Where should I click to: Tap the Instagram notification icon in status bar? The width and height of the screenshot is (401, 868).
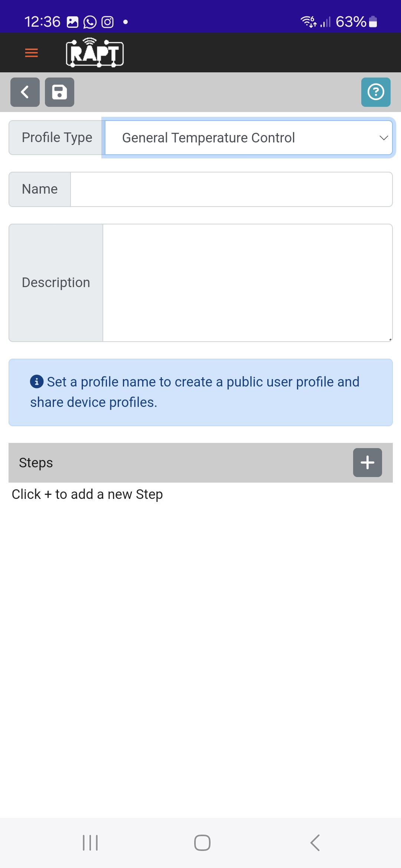click(108, 22)
